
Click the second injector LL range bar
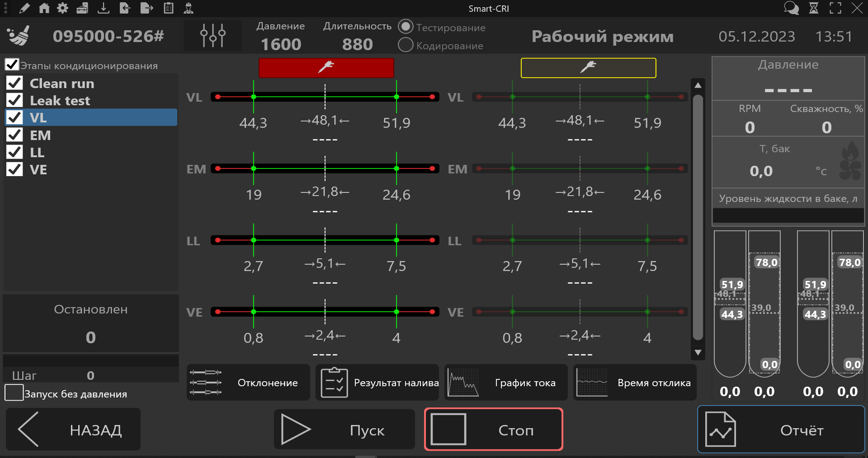coord(580,240)
